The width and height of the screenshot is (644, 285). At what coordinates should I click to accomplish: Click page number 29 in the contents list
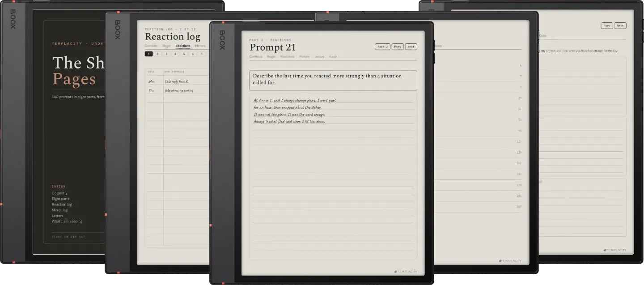tap(520, 98)
